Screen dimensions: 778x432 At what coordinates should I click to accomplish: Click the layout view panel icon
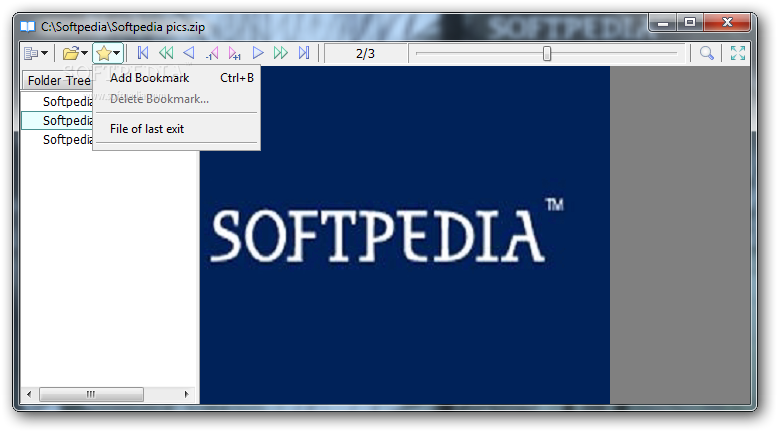(x=31, y=53)
